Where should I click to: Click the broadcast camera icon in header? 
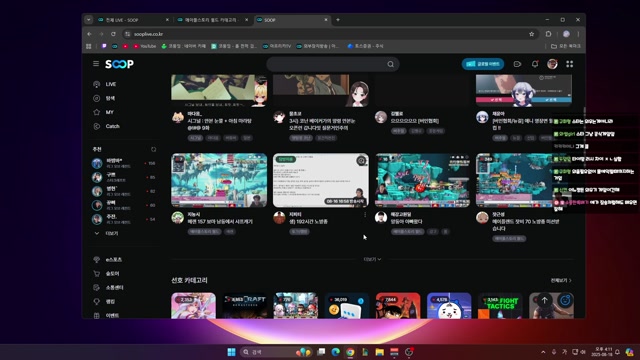click(517, 64)
